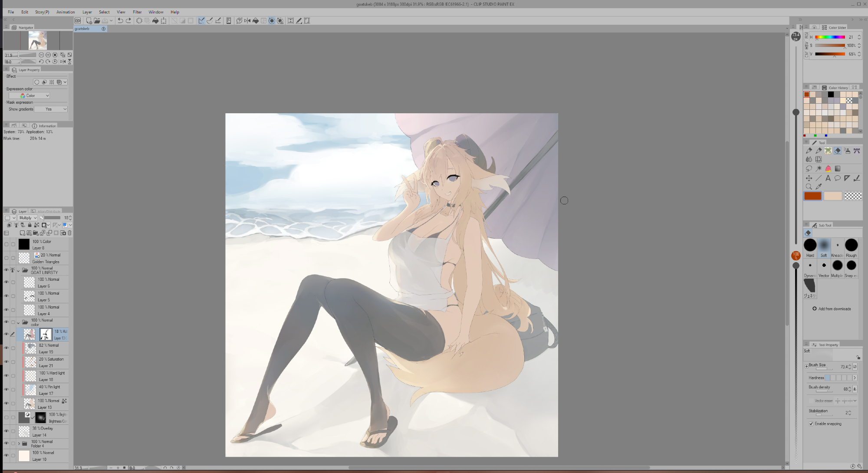Image resolution: width=868 pixels, height=473 pixels.
Task: Show the Layer 8 visibility box
Action: tap(6, 244)
